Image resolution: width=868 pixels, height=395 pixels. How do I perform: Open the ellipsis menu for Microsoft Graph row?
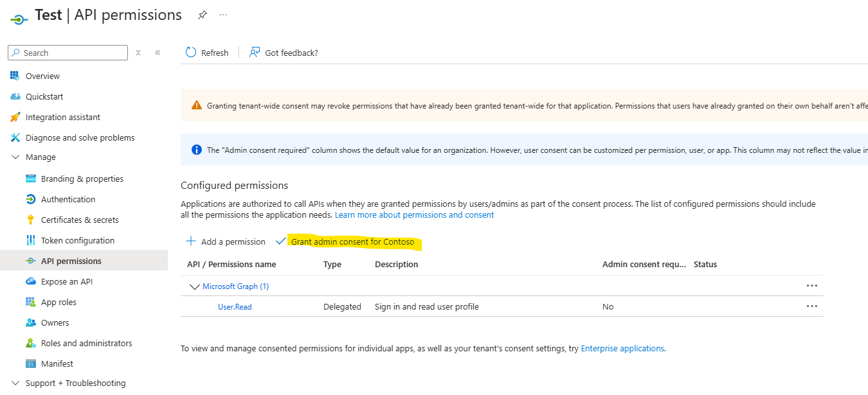(x=812, y=286)
